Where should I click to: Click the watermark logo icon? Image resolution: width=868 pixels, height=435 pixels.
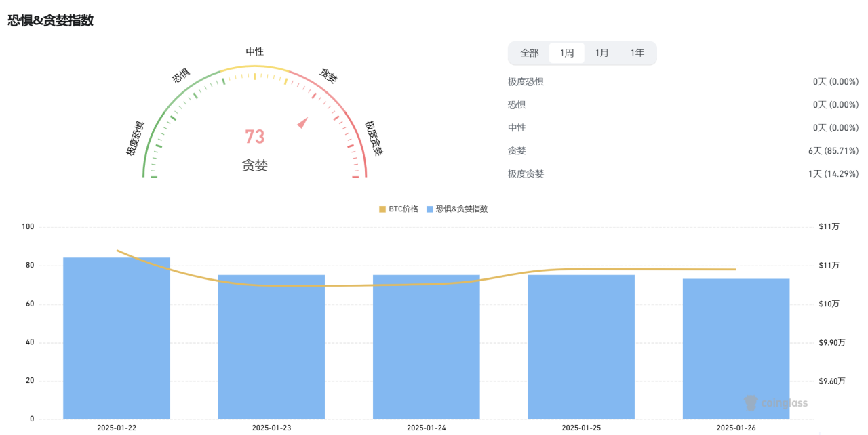(751, 403)
